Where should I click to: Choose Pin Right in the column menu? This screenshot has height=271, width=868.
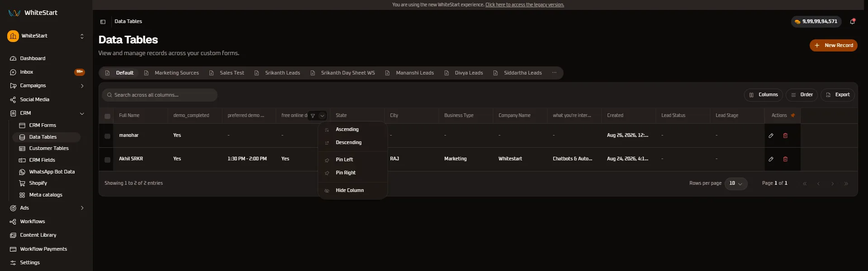click(x=353, y=173)
